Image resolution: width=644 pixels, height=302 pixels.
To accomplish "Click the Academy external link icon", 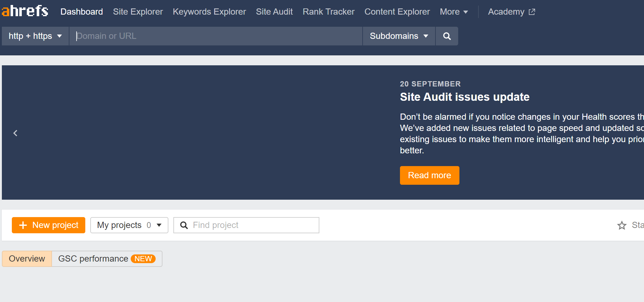I will [532, 12].
